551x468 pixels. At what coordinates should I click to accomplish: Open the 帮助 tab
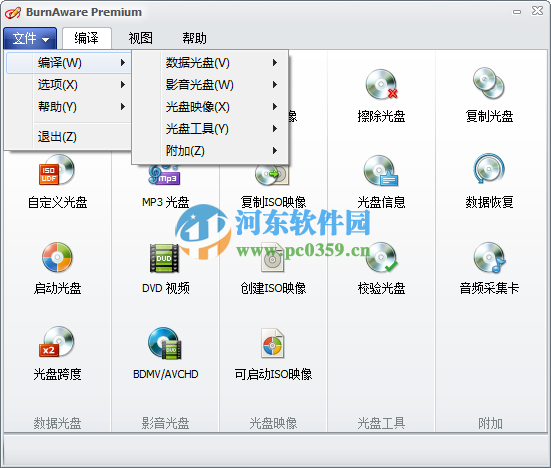point(194,38)
